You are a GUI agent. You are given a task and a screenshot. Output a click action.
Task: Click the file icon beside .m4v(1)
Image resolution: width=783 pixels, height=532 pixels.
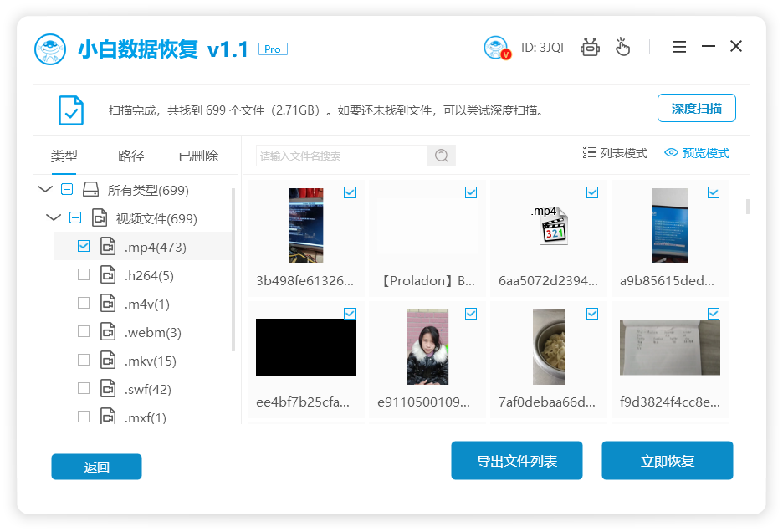(108, 303)
